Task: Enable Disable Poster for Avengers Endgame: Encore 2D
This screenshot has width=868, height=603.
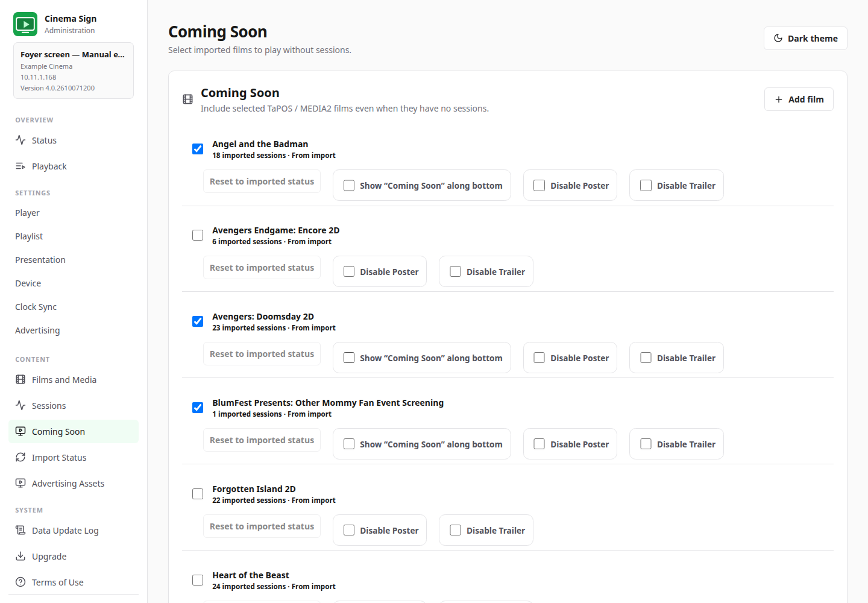Action: point(349,272)
